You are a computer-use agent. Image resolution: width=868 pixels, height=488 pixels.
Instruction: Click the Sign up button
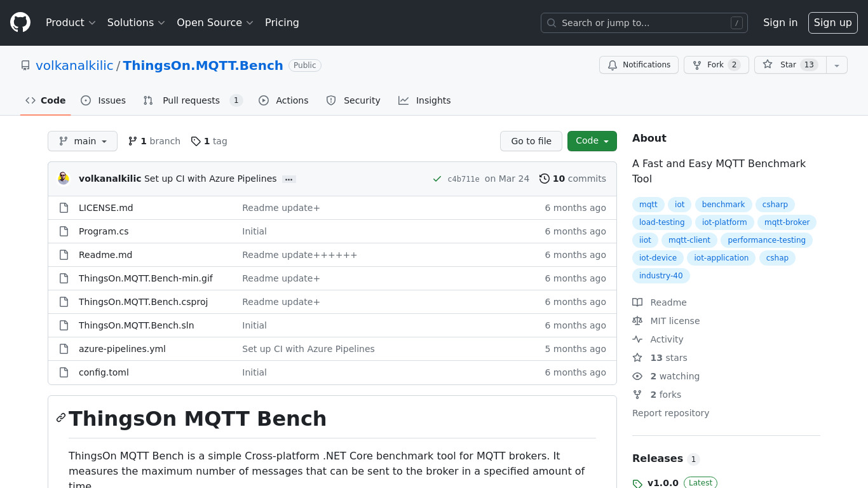(x=832, y=23)
